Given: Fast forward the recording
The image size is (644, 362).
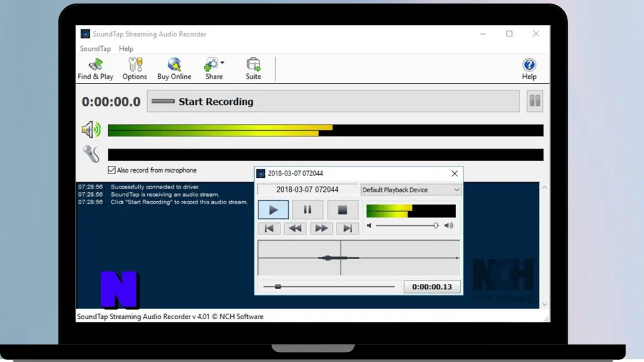Looking at the screenshot, I should click(x=321, y=228).
